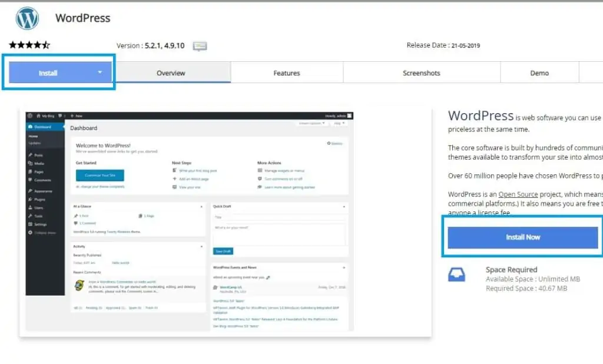Image resolution: width=603 pixels, height=364 pixels.
Task: Click the star rating
Action: [29, 45]
